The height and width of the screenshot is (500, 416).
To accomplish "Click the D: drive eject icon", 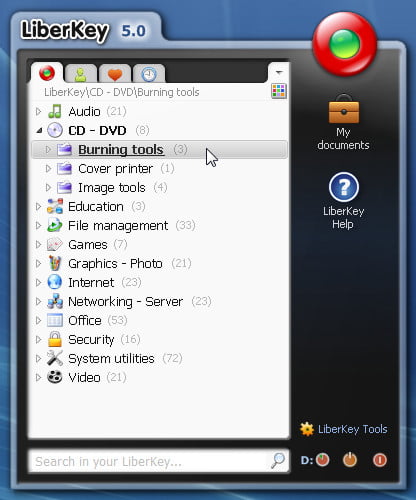I will point(322,460).
